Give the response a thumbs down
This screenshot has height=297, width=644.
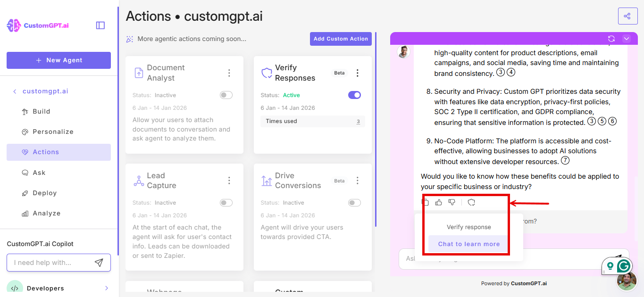pos(452,202)
